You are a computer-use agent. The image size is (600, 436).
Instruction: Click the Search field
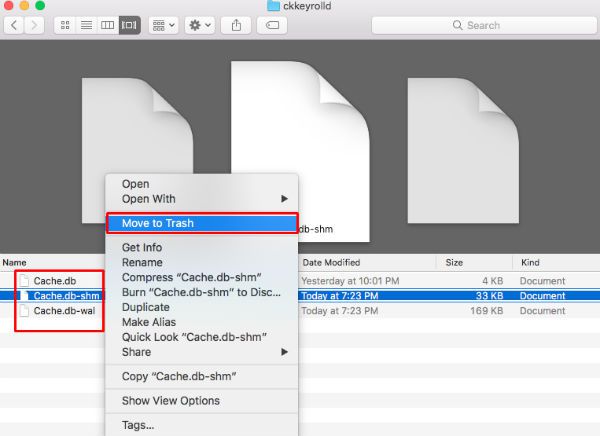[x=484, y=25]
